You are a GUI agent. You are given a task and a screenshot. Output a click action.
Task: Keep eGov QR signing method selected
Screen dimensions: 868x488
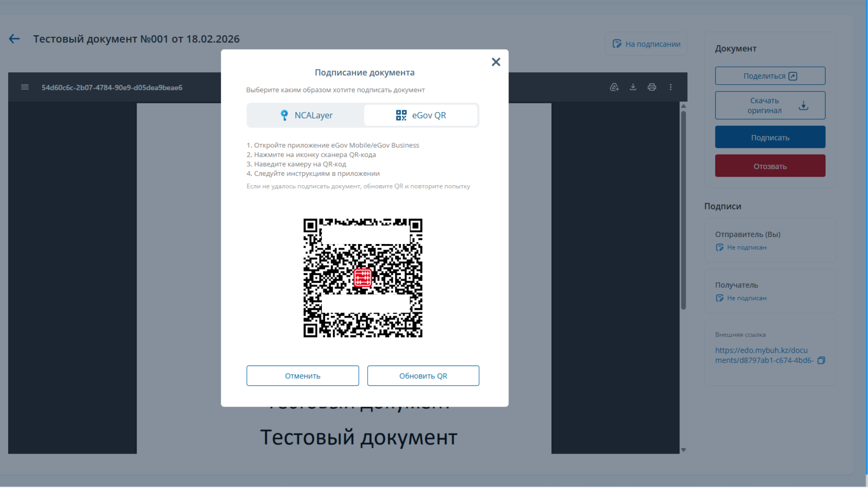(x=421, y=115)
